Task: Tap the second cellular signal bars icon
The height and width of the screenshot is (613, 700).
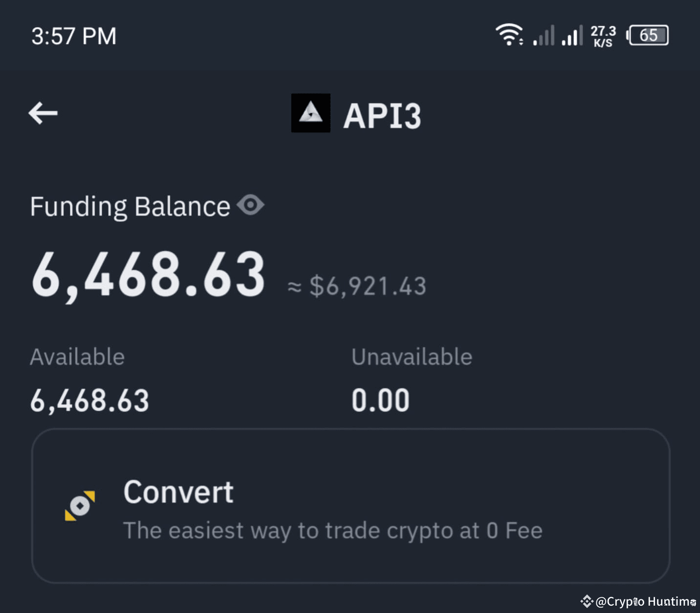Action: 571,35
